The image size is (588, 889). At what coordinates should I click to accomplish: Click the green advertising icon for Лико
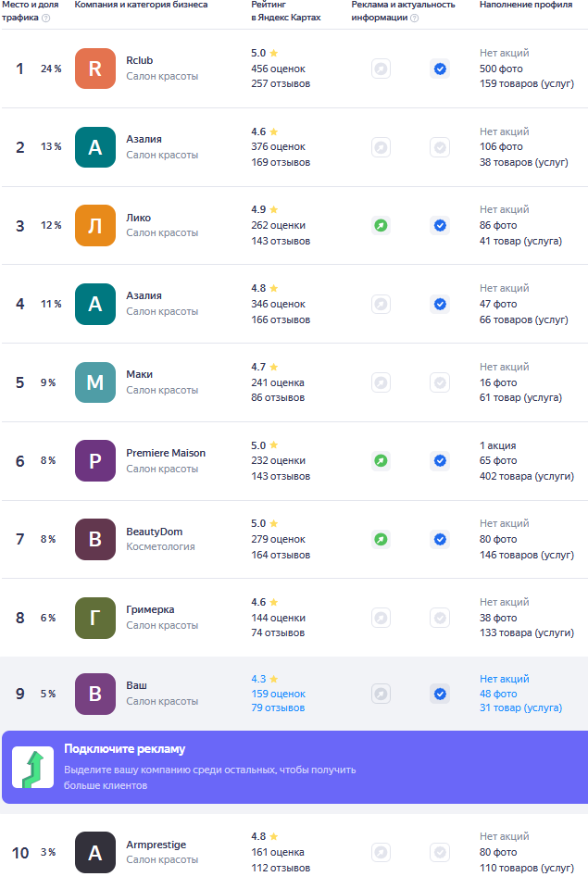tap(381, 225)
